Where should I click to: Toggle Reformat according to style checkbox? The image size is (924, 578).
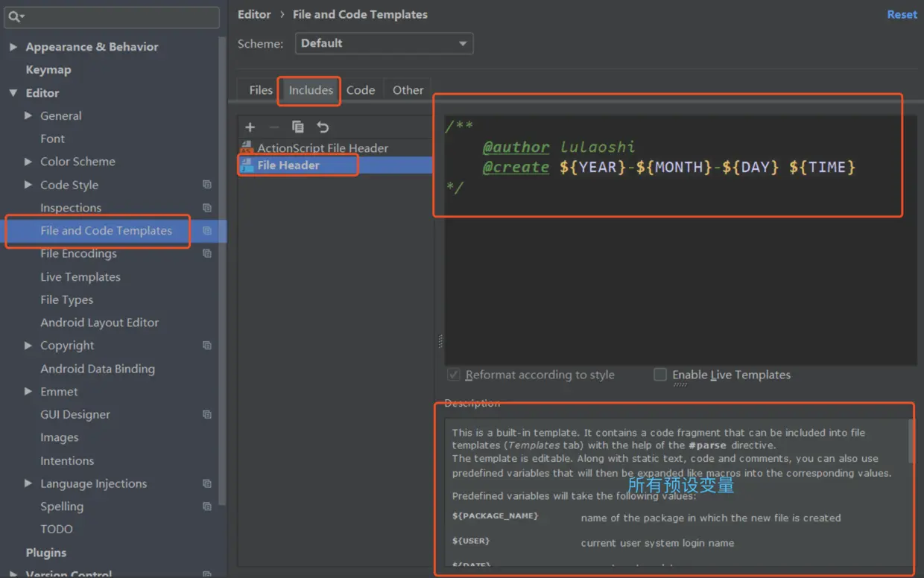click(x=453, y=375)
